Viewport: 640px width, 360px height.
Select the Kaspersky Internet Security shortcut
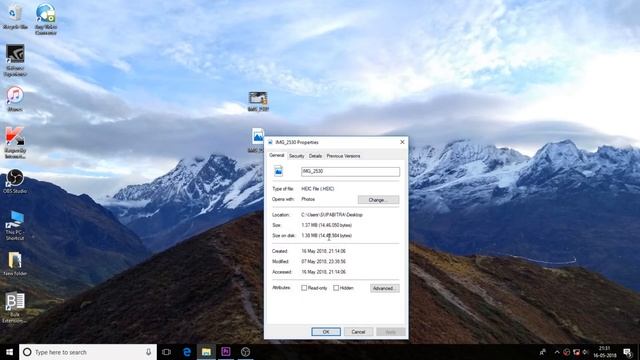point(15,142)
